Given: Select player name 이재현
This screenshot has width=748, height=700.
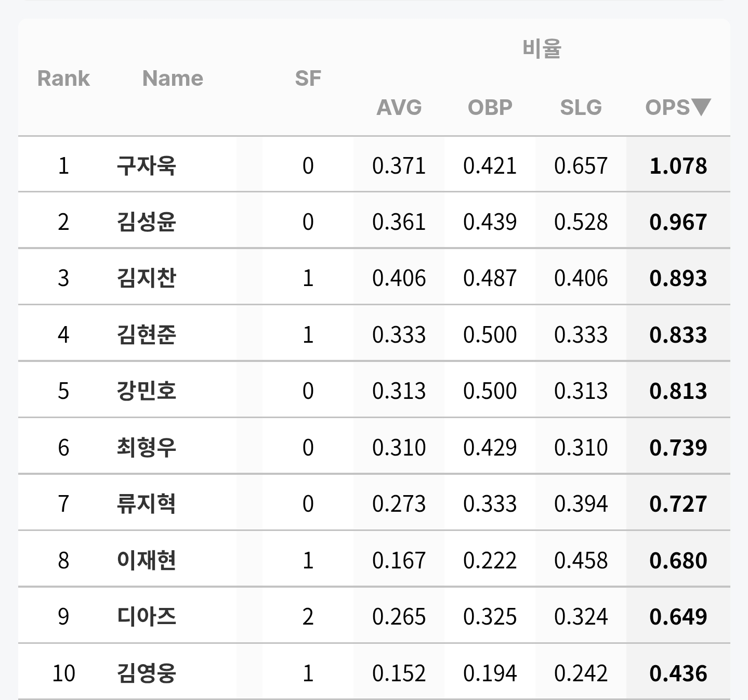Looking at the screenshot, I should pyautogui.click(x=147, y=560).
